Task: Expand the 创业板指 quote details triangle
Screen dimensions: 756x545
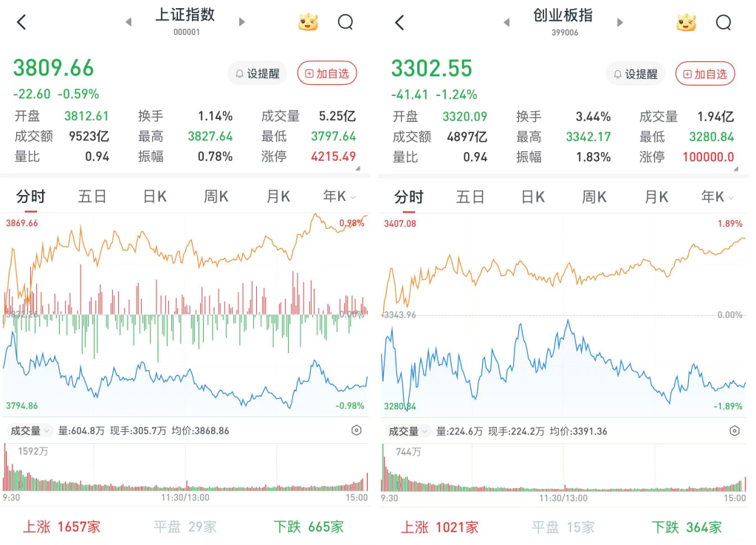Action: point(736,169)
